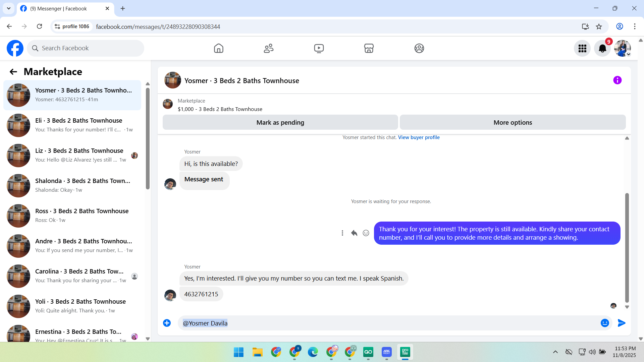Image resolution: width=644 pixels, height=362 pixels.
Task: Open the Facebook apps grid menu
Action: click(582, 49)
